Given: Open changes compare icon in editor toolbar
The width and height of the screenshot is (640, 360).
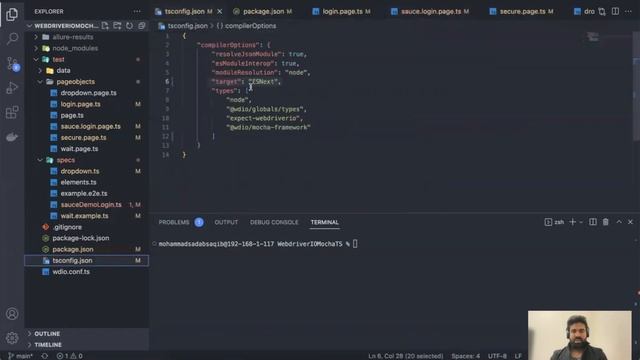Looking at the screenshot, I should point(602,11).
